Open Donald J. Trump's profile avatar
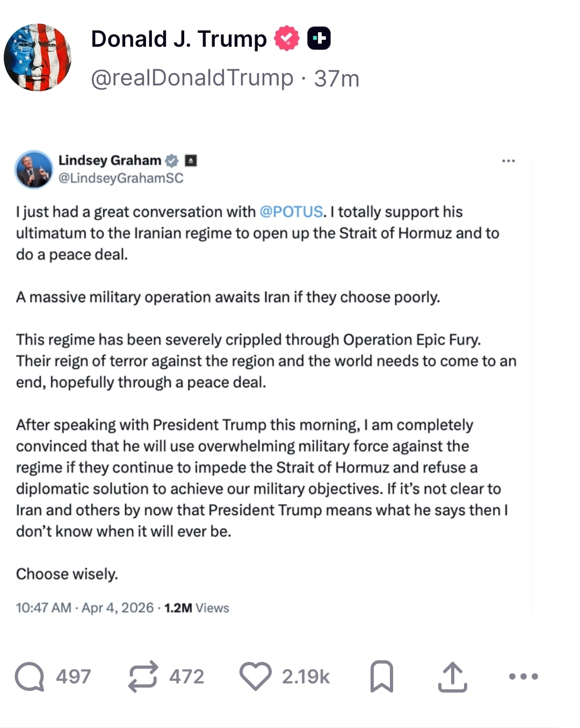 (38, 57)
